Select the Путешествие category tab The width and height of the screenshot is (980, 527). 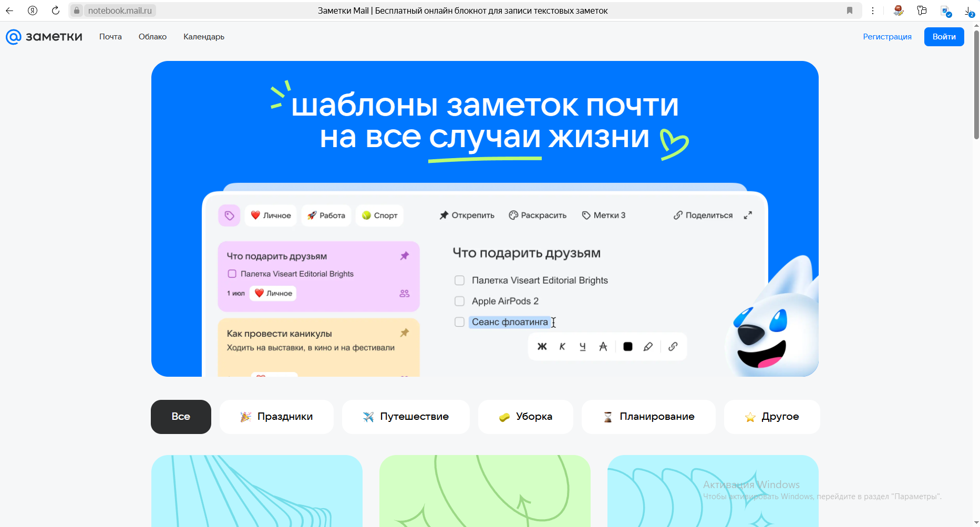tap(406, 417)
